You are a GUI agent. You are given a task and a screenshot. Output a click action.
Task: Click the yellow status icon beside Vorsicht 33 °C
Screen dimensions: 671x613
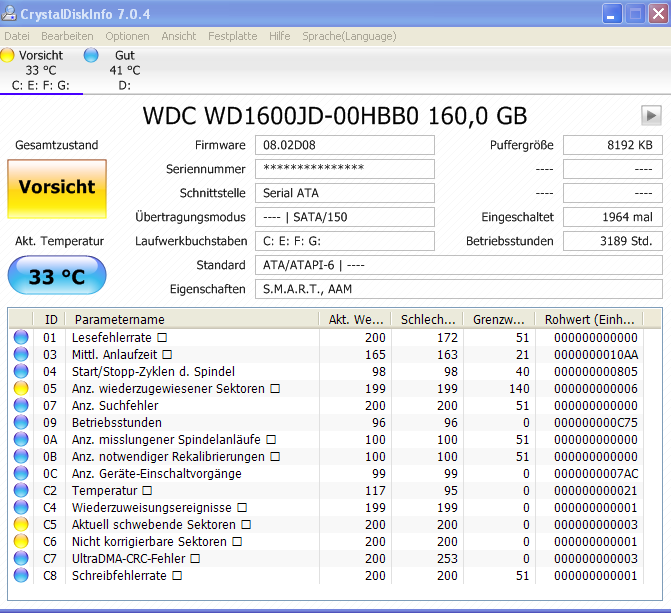pos(7,55)
